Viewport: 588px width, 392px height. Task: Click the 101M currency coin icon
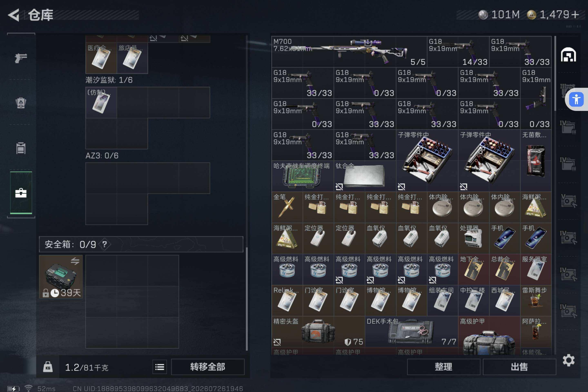[483, 14]
